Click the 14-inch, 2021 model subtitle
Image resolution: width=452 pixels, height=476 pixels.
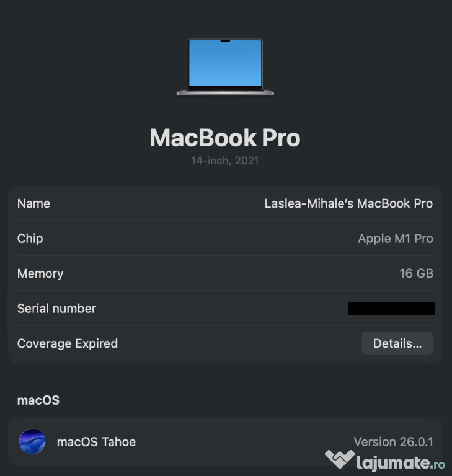tap(225, 161)
